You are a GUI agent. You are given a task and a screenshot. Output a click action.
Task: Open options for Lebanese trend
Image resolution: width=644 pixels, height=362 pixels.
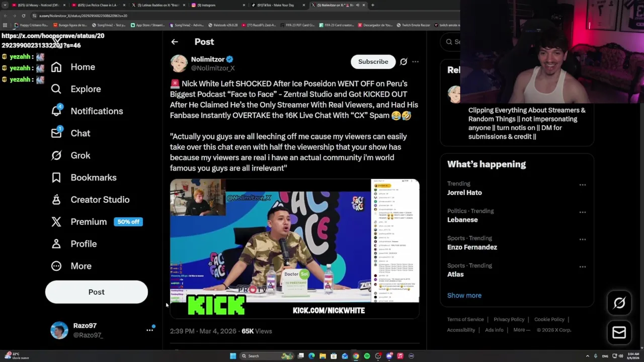tap(583, 212)
